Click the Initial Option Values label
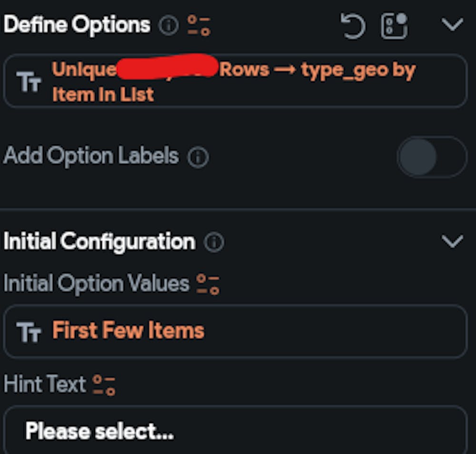Viewport: 476px width, 454px height. click(97, 284)
